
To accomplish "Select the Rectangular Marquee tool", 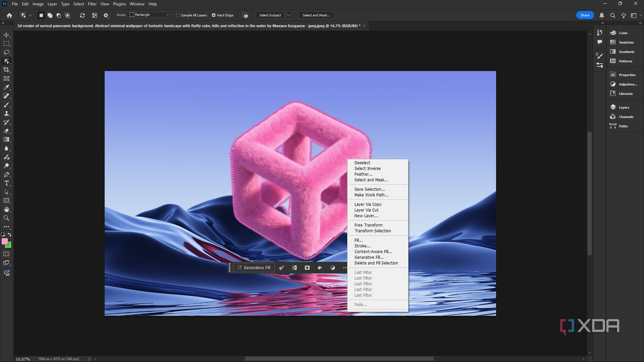I will pos(7,44).
